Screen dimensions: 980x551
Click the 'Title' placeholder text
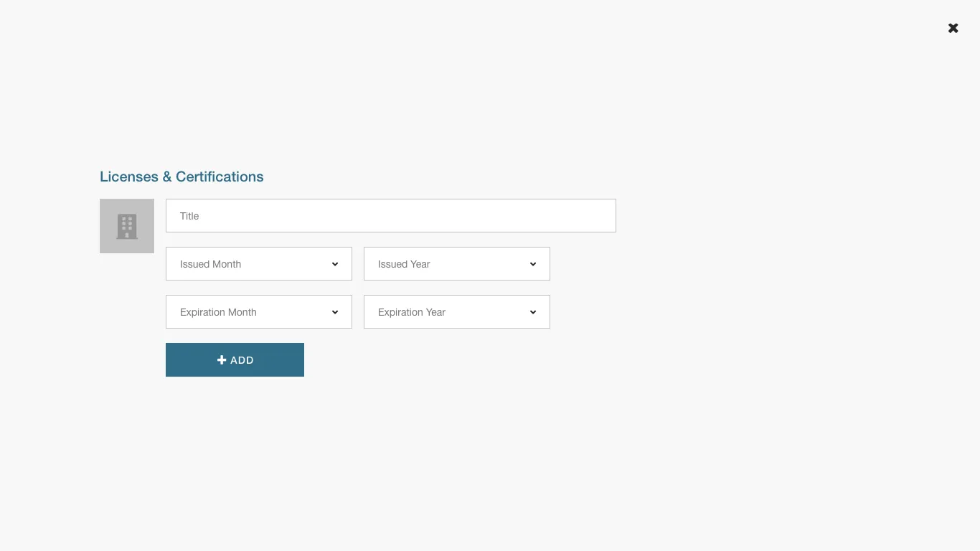pyautogui.click(x=189, y=216)
